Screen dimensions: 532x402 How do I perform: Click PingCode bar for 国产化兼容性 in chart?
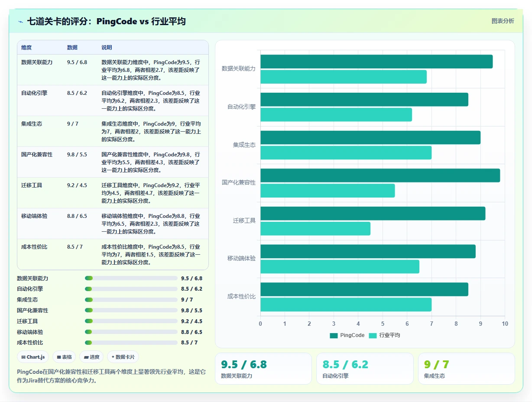click(380, 175)
